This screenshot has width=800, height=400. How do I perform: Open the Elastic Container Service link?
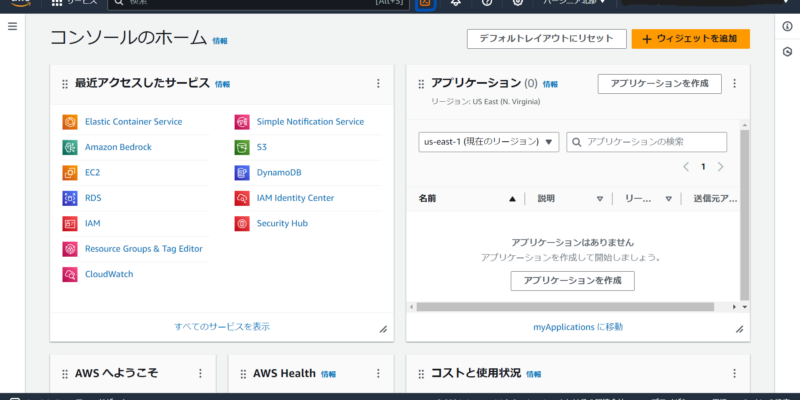pyautogui.click(x=134, y=122)
